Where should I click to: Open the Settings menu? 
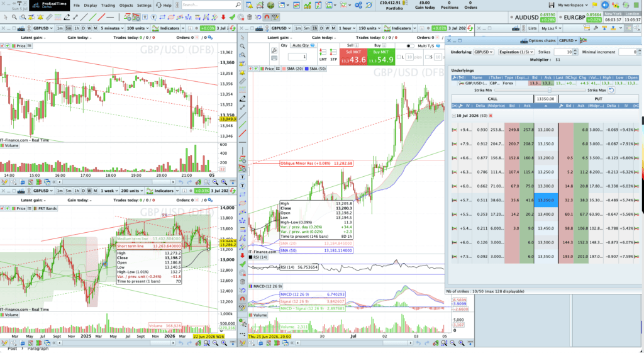point(144,5)
